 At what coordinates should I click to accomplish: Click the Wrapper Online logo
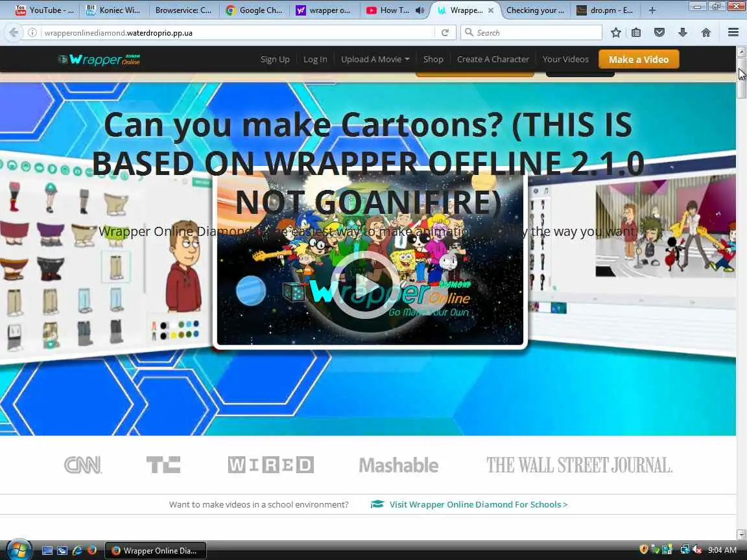coord(99,60)
